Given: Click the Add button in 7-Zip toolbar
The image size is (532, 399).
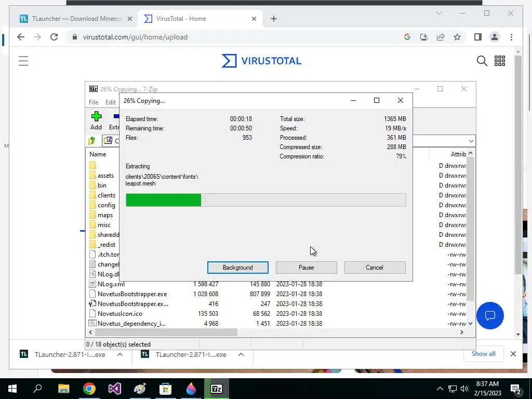Looking at the screenshot, I should point(96,121).
